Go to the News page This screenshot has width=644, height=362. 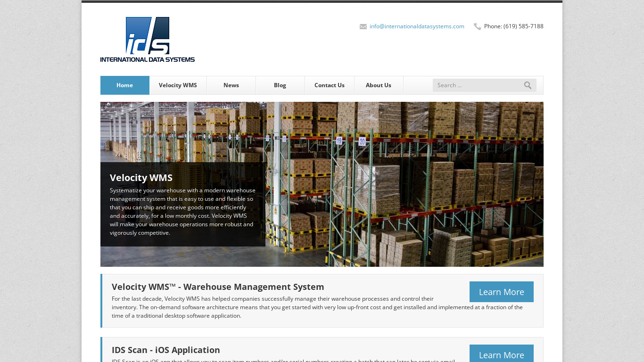pyautogui.click(x=231, y=85)
